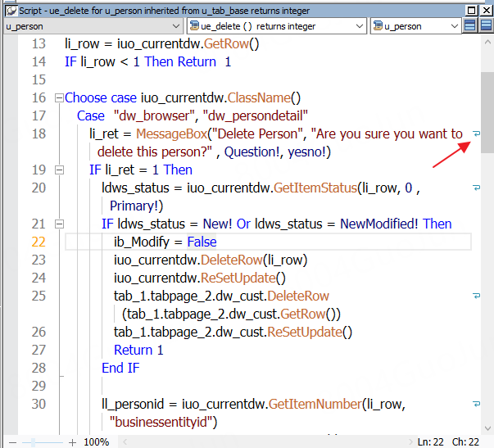Collapse the Choose case block at line 16
This screenshot has width=494, height=448.
[58, 97]
